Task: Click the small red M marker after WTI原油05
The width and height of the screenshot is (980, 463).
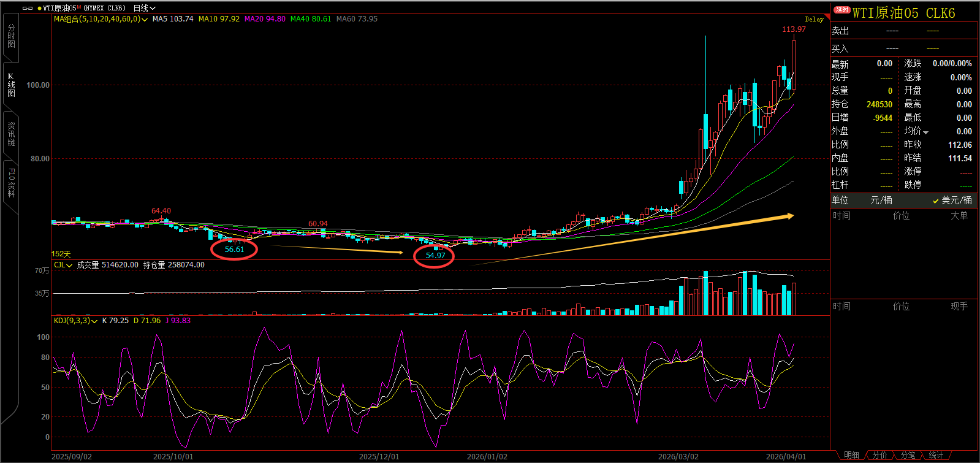Action: tap(79, 7)
